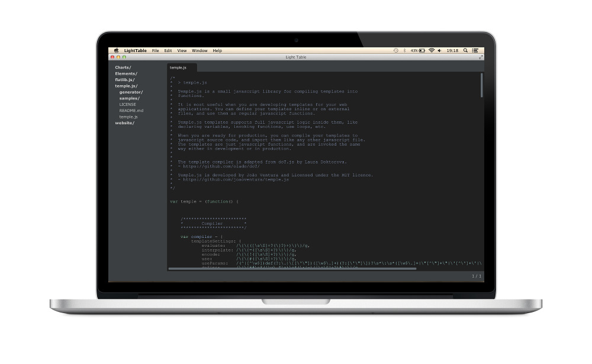Click the 'templateSettings: {' line
Image resolution: width=592 pixels, height=364 pixels.
click(x=216, y=241)
